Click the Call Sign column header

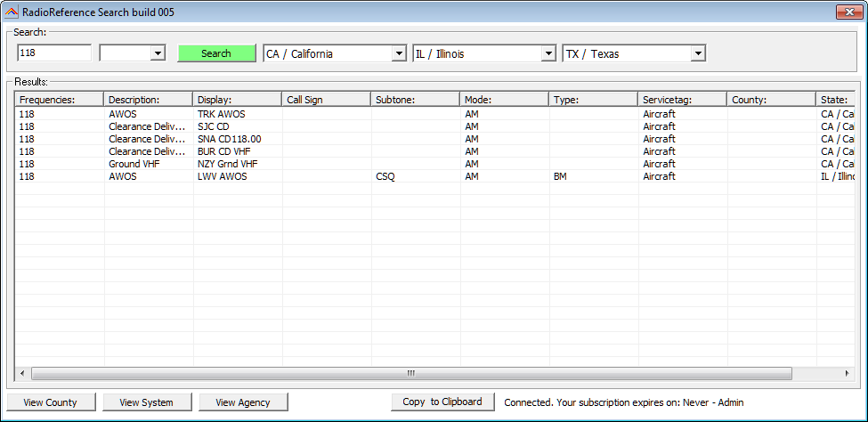point(327,100)
